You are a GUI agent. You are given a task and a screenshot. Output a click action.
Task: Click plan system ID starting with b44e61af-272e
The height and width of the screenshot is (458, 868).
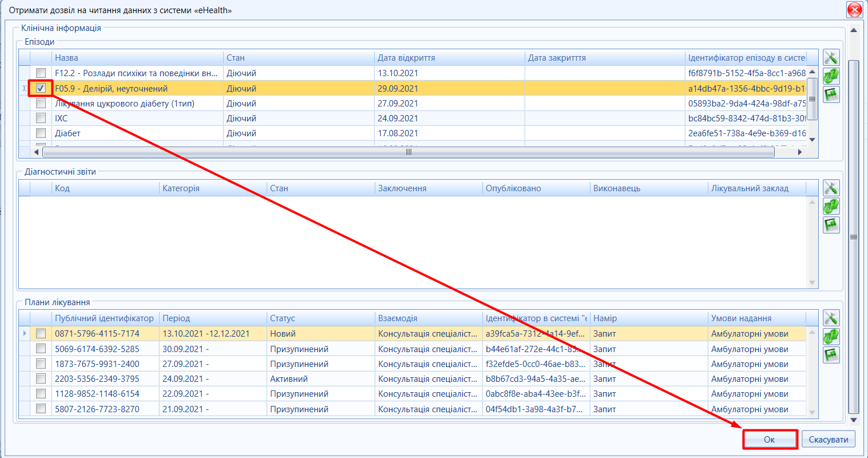click(x=536, y=349)
